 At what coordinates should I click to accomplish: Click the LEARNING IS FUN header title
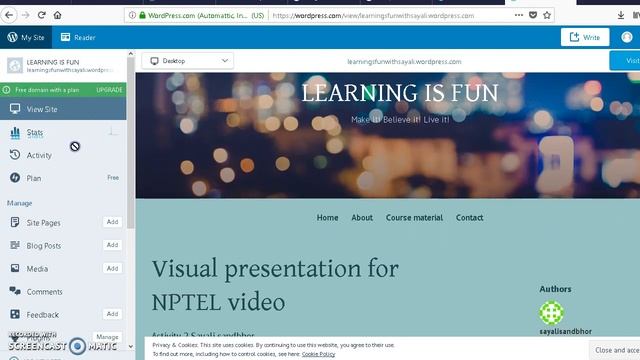coord(400,93)
